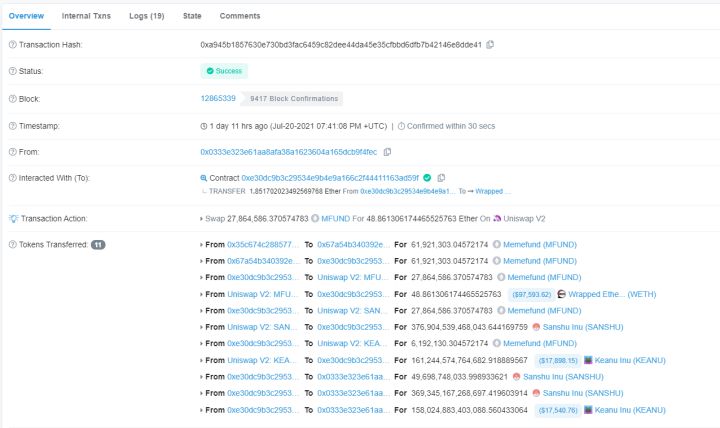Expand the 158,024,883,403,088 KEANU transfer row
The image size is (720, 428).
pos(201,410)
